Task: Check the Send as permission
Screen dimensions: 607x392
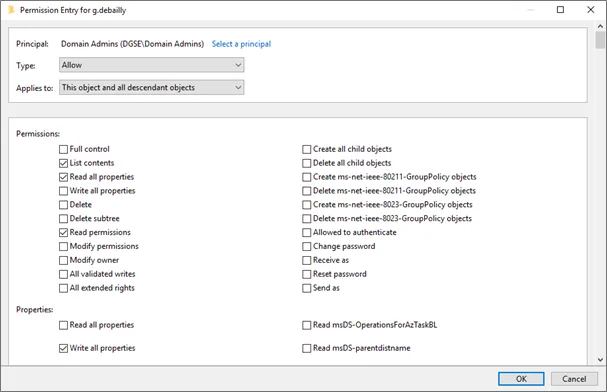Action: pos(307,288)
